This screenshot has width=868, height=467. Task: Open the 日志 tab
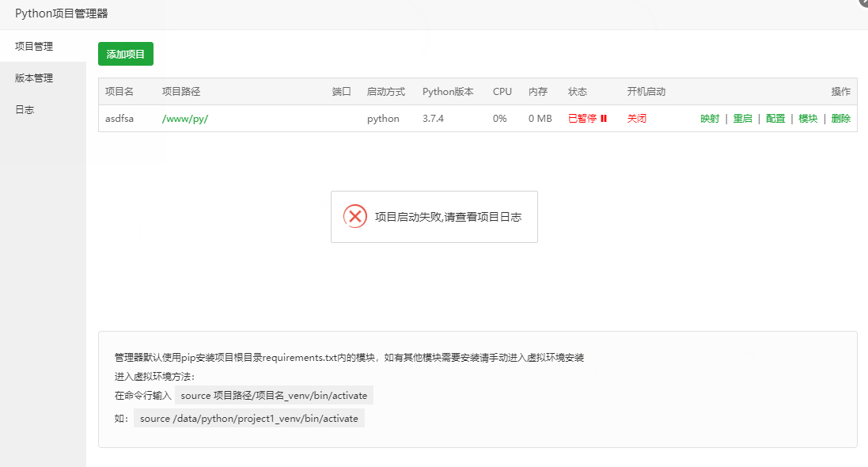[x=44, y=110]
